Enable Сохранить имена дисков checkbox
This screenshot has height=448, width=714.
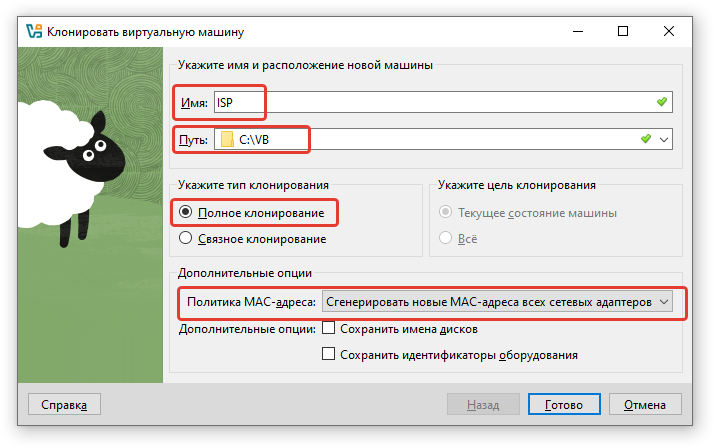click(328, 328)
